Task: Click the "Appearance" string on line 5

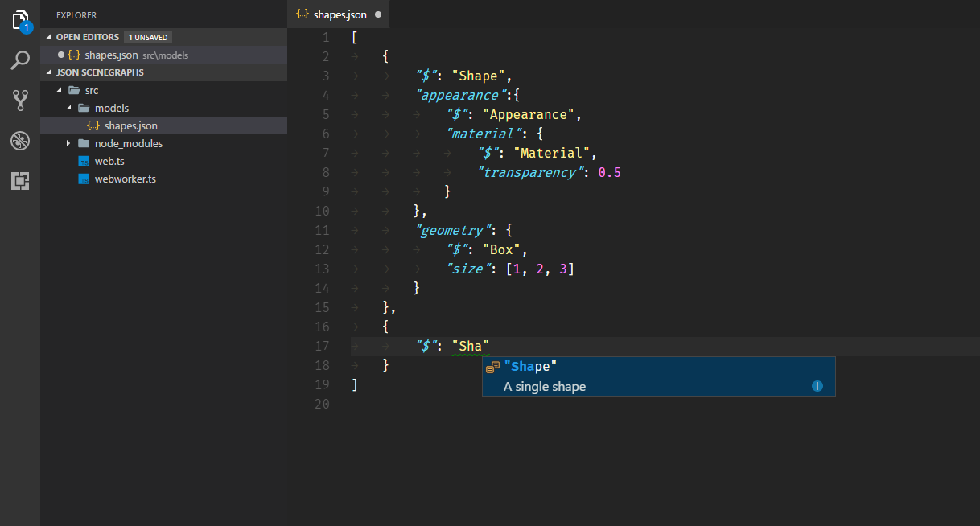Action: 529,114
